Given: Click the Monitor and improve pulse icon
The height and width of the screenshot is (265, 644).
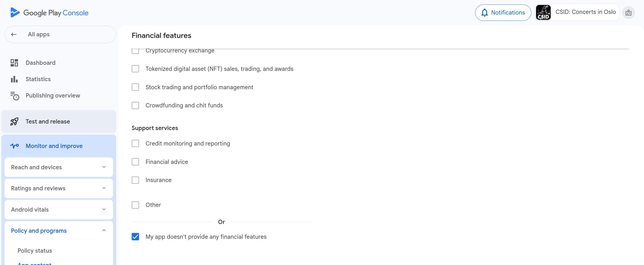Looking at the screenshot, I should click(15, 146).
